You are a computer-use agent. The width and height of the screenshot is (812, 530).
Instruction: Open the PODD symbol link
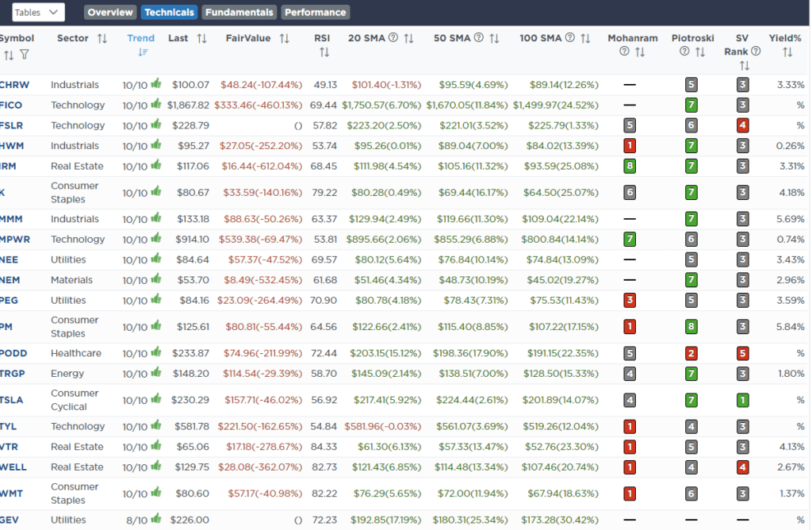(x=13, y=353)
